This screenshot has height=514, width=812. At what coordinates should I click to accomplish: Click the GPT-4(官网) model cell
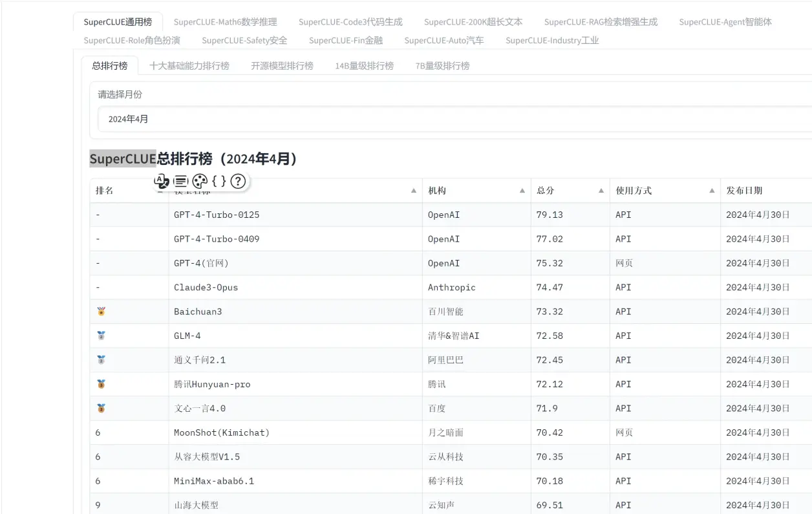(295, 263)
